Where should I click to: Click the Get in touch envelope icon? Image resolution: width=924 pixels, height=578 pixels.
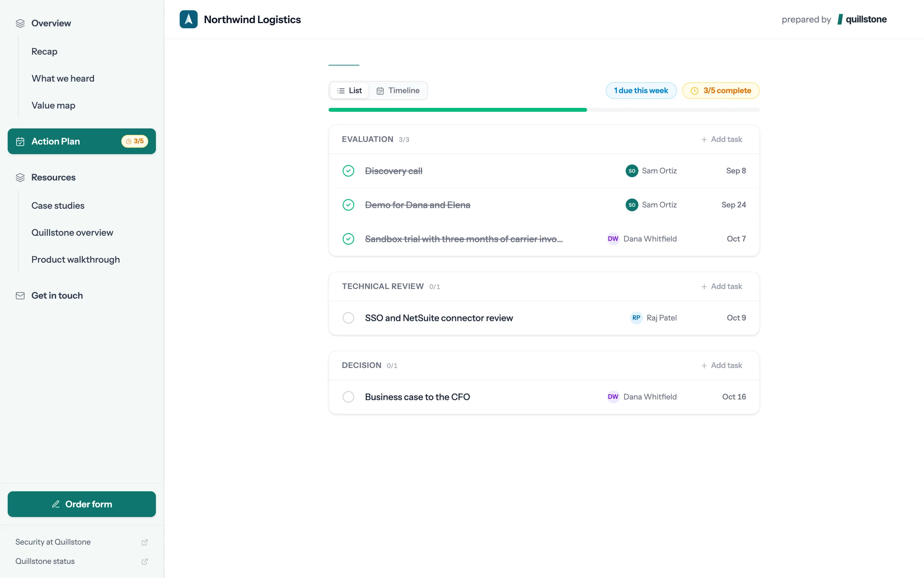[20, 296]
